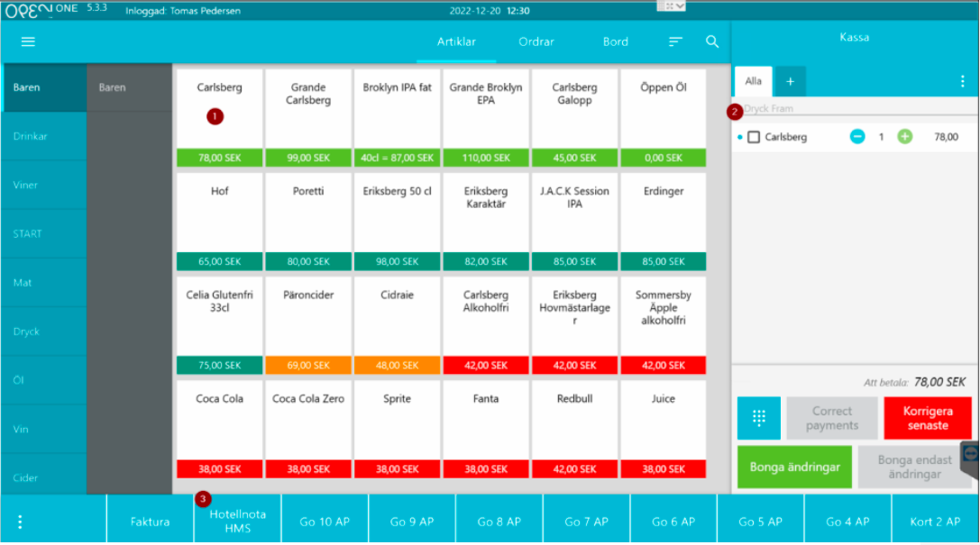Open the numeric keypad grid button
Image resolution: width=980 pixels, height=545 pixels.
[759, 418]
